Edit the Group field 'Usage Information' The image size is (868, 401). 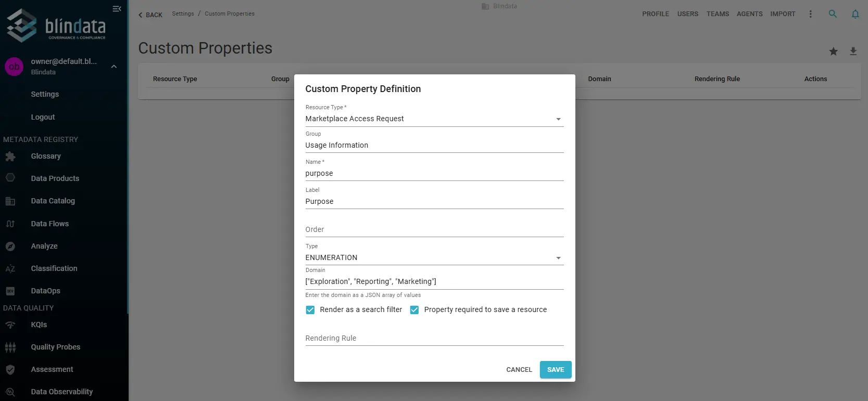434,145
